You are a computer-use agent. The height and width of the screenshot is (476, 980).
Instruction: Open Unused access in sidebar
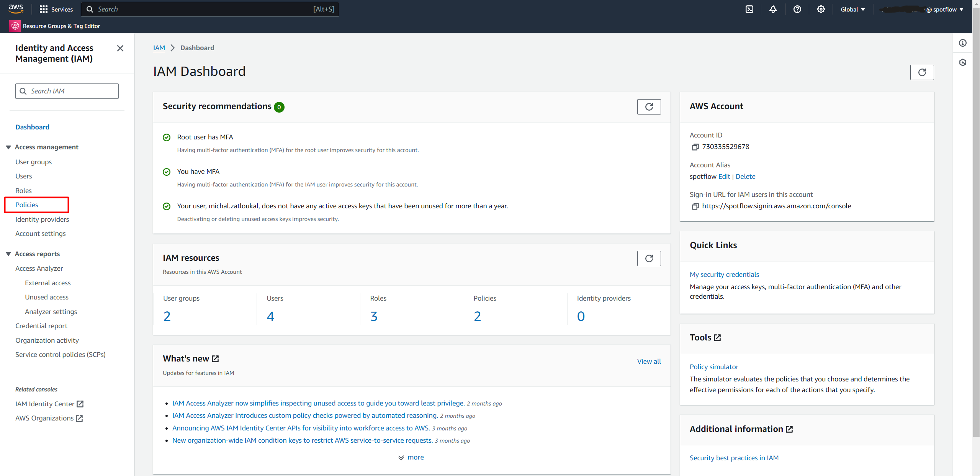(47, 297)
